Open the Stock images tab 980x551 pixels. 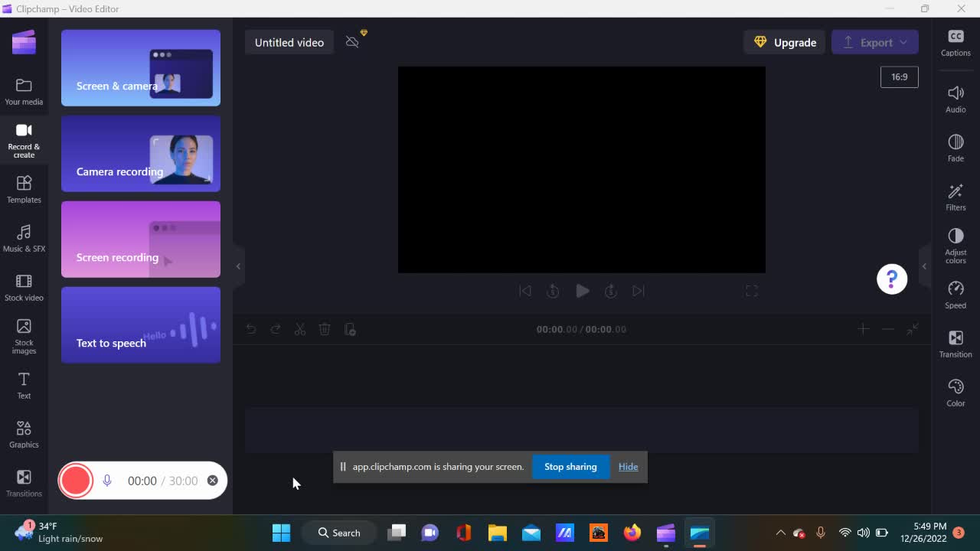click(x=24, y=337)
